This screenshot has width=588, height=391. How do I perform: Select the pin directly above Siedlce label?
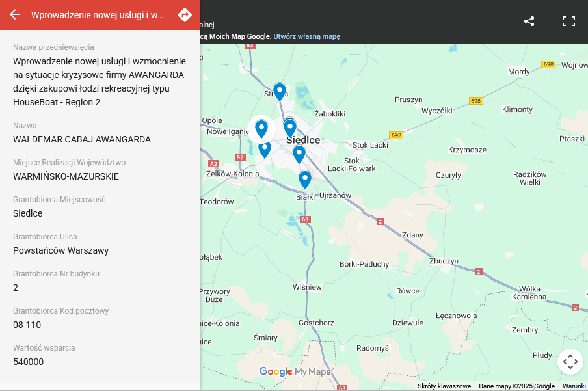pos(290,128)
